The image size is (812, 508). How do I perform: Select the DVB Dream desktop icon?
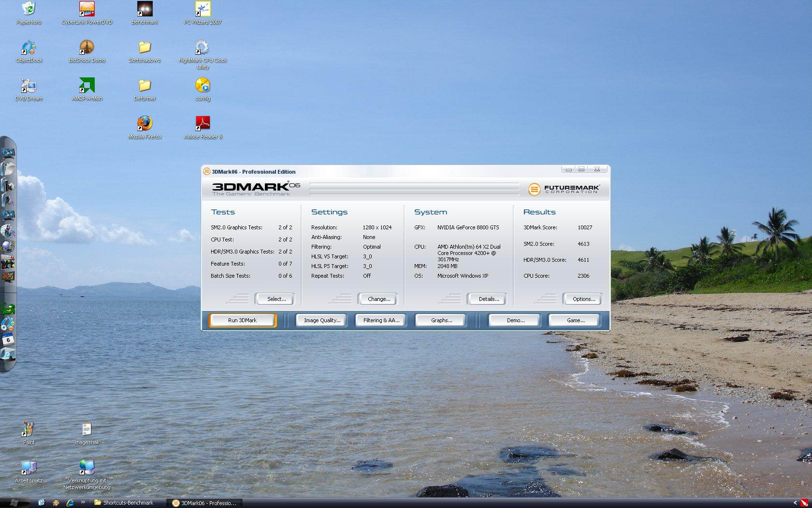tap(29, 90)
